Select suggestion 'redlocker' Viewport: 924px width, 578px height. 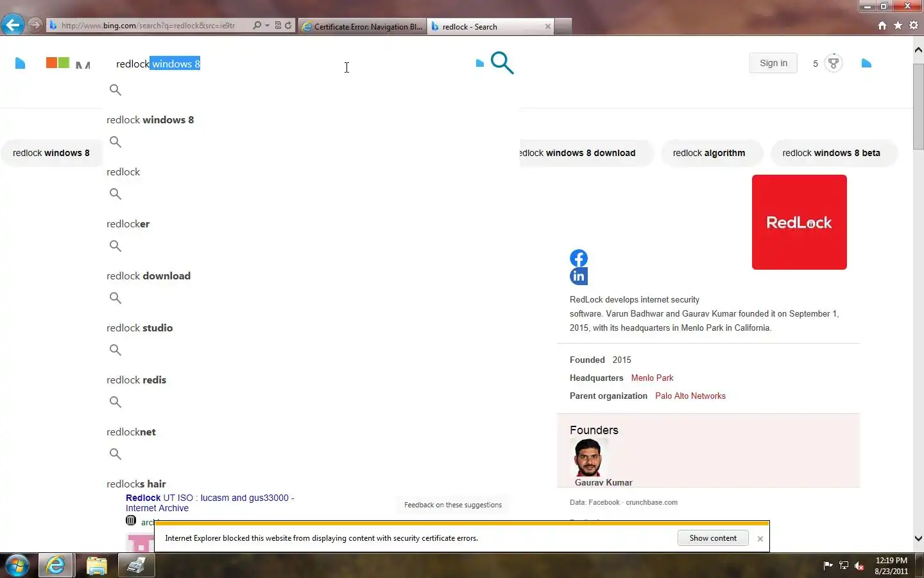click(x=128, y=223)
